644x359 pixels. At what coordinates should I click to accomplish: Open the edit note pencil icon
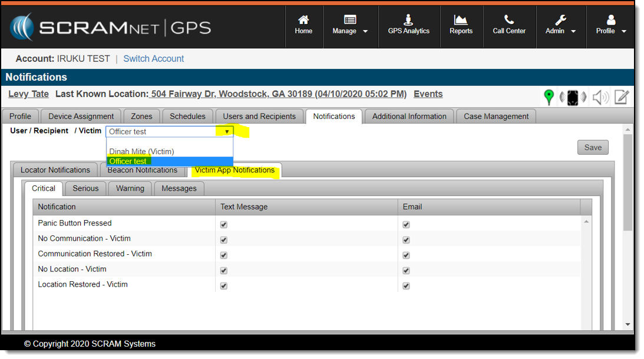tap(622, 97)
